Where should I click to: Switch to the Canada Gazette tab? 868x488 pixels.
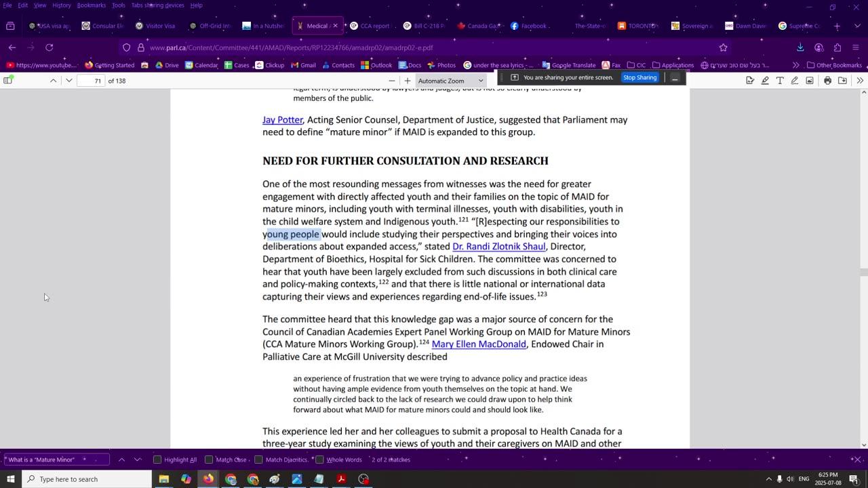[x=479, y=26]
